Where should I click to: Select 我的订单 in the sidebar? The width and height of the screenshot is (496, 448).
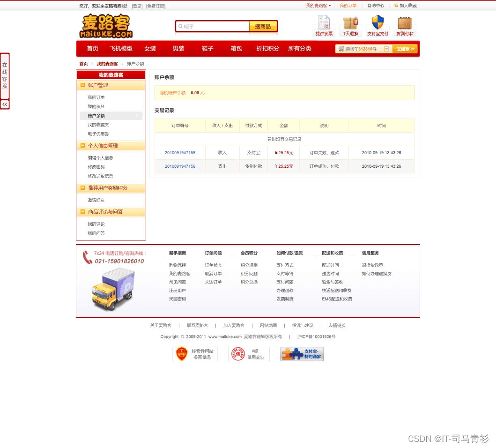click(x=96, y=97)
